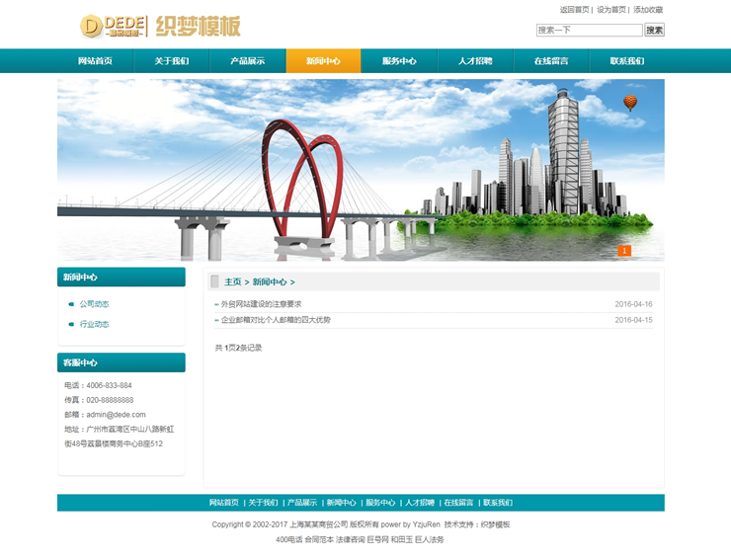This screenshot has height=560, width=731.
Task: Click 联系我们 in the footer navigation
Action: [497, 503]
